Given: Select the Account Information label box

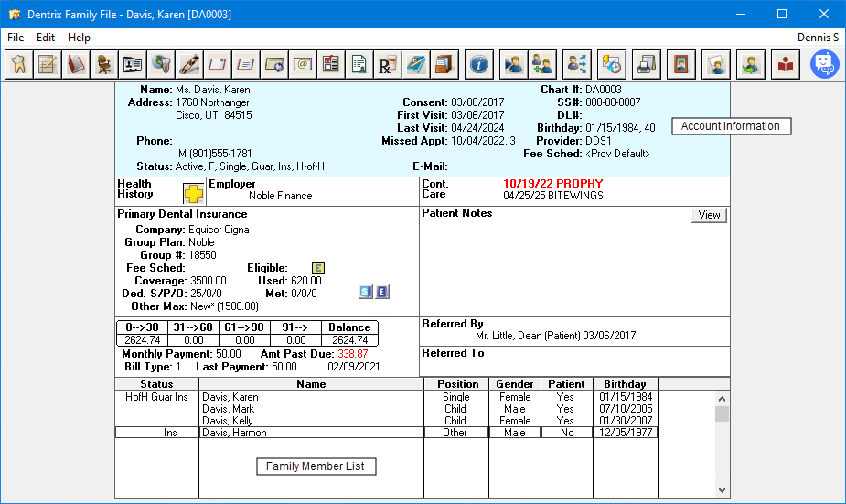Looking at the screenshot, I should point(731,126).
